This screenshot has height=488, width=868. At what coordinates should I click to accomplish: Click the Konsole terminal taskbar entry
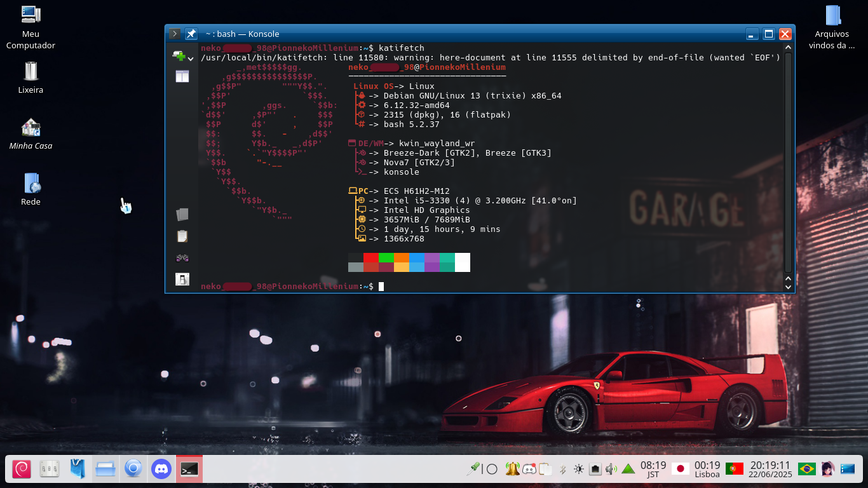tap(189, 469)
